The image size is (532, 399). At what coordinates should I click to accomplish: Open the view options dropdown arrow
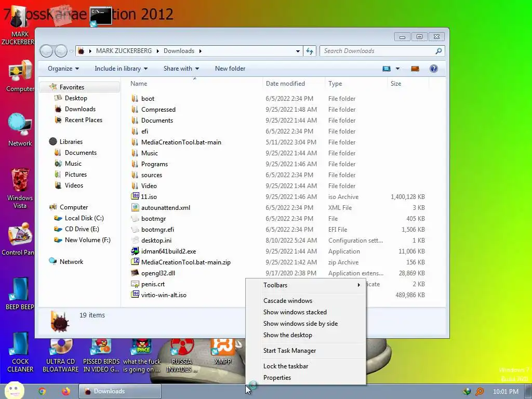point(397,69)
